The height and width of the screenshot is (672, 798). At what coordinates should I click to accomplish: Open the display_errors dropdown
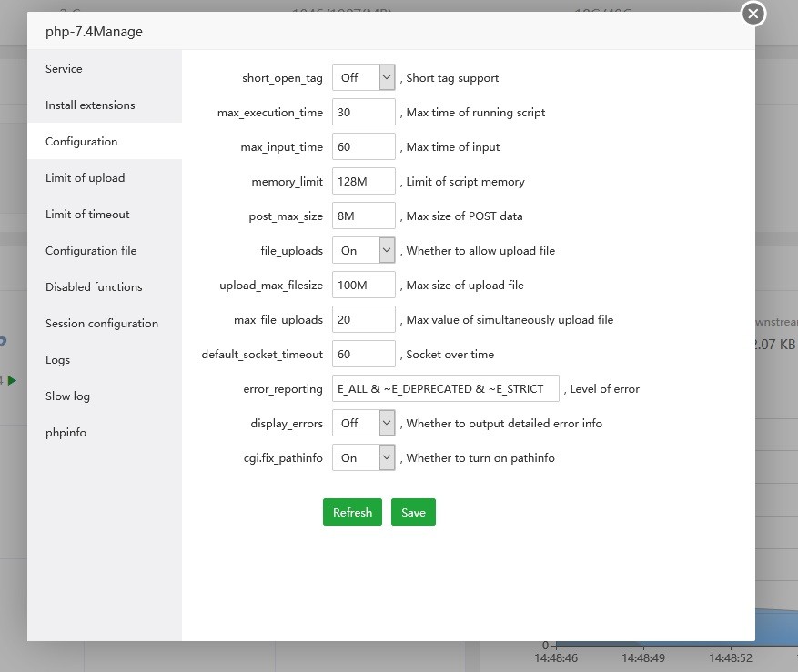[x=363, y=424]
